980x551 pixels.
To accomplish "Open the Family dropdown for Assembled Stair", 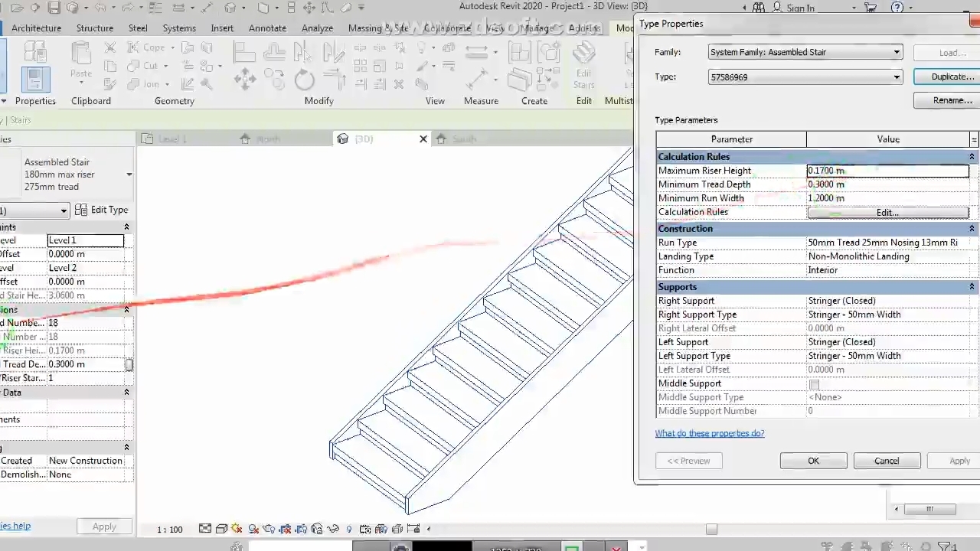I will tap(805, 53).
